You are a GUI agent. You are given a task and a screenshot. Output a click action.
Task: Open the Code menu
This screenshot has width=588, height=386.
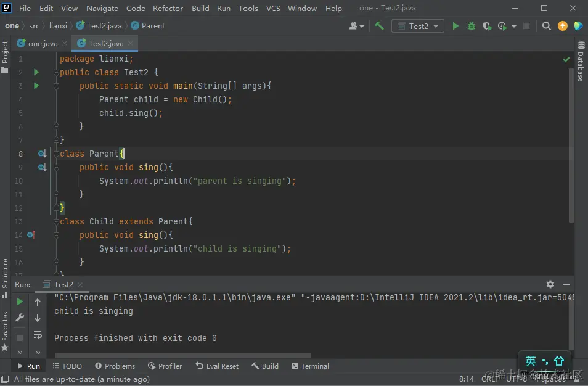(x=136, y=8)
